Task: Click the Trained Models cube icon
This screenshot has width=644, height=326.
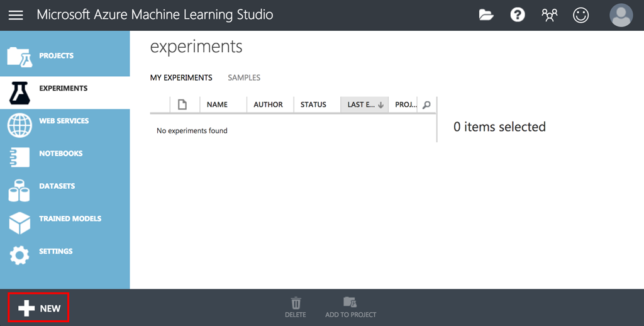Action: point(19,223)
